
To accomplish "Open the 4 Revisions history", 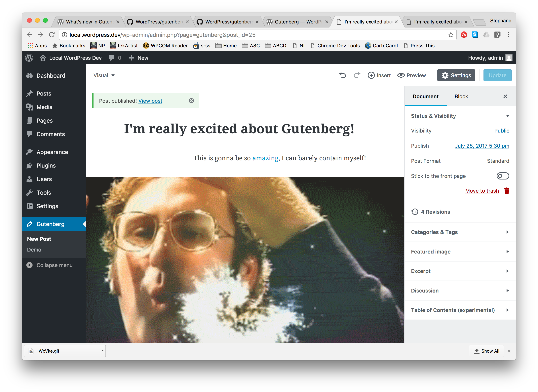I will pos(435,212).
